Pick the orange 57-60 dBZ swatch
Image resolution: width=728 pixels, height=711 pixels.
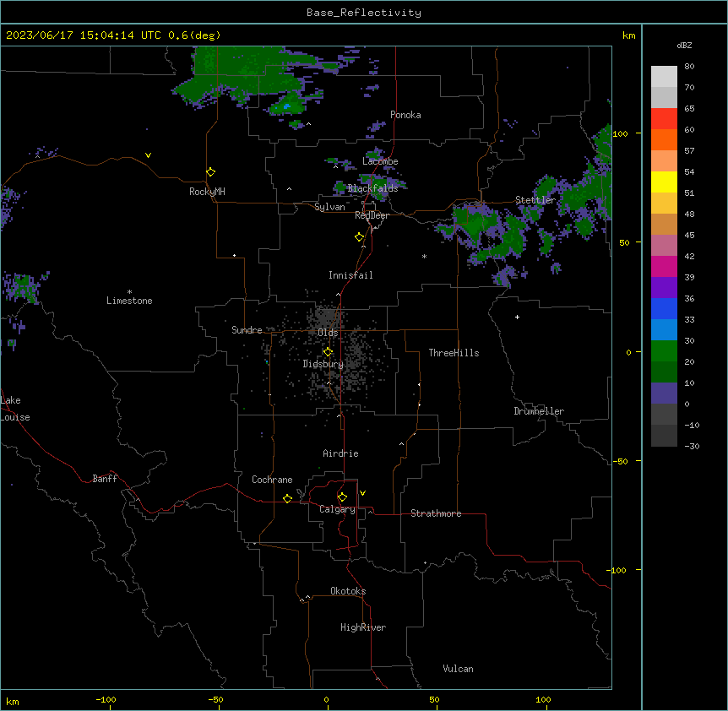tap(664, 139)
